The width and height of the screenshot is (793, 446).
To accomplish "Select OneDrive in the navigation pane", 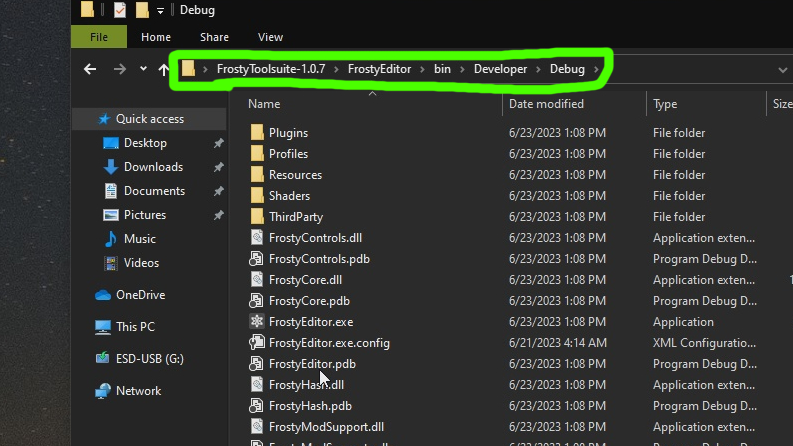I will pyautogui.click(x=141, y=295).
